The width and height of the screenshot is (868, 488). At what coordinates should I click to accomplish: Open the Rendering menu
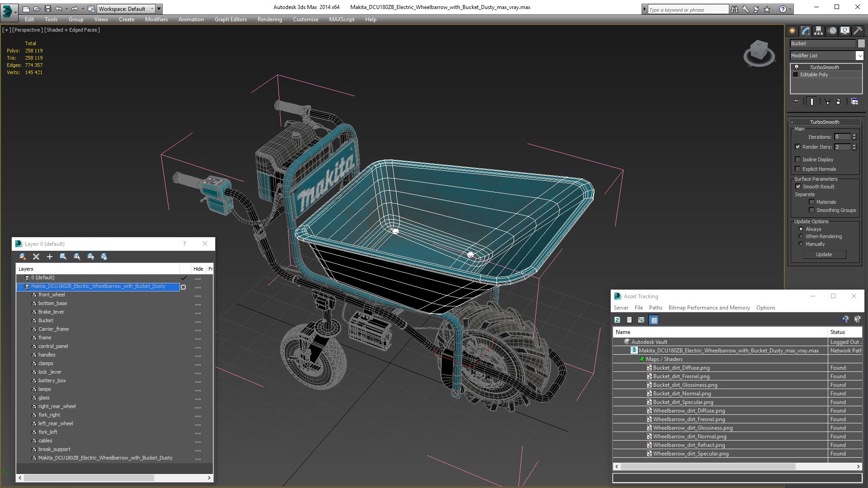(x=269, y=19)
